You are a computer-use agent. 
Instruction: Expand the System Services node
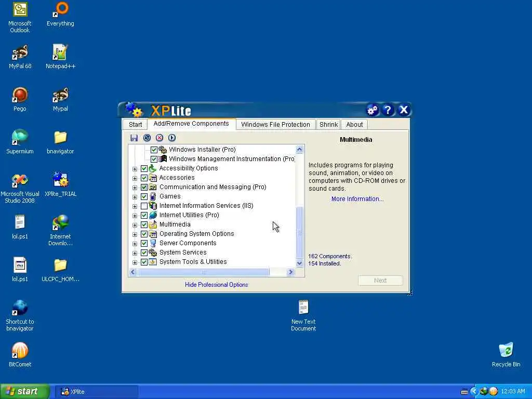tap(135, 253)
